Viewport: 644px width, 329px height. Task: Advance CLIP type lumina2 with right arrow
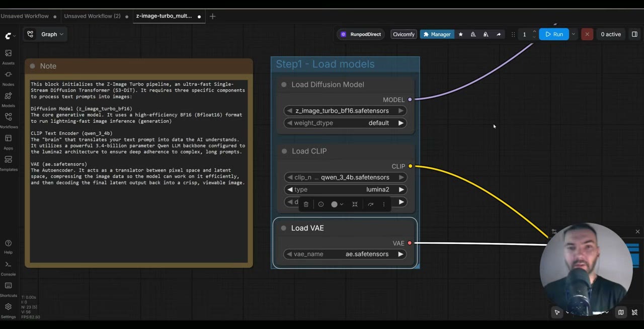point(401,190)
